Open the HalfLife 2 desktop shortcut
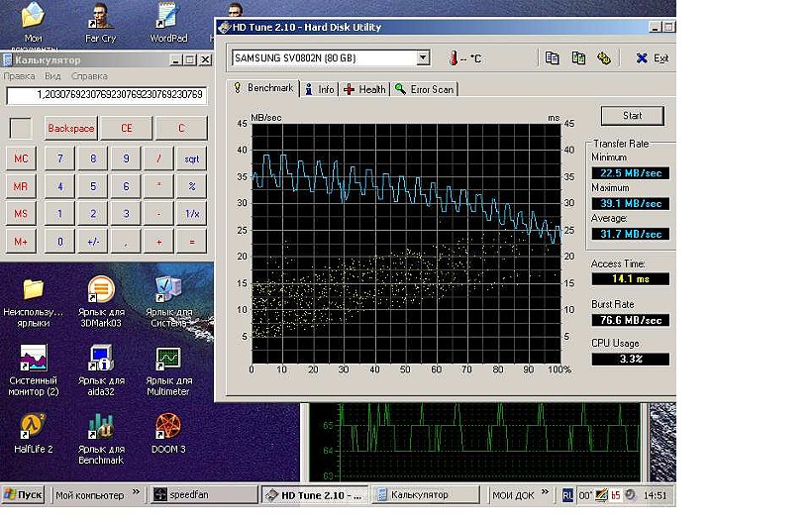 pyautogui.click(x=33, y=427)
